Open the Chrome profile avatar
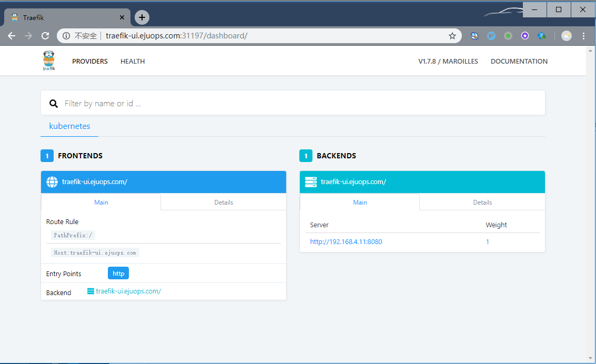 point(567,36)
